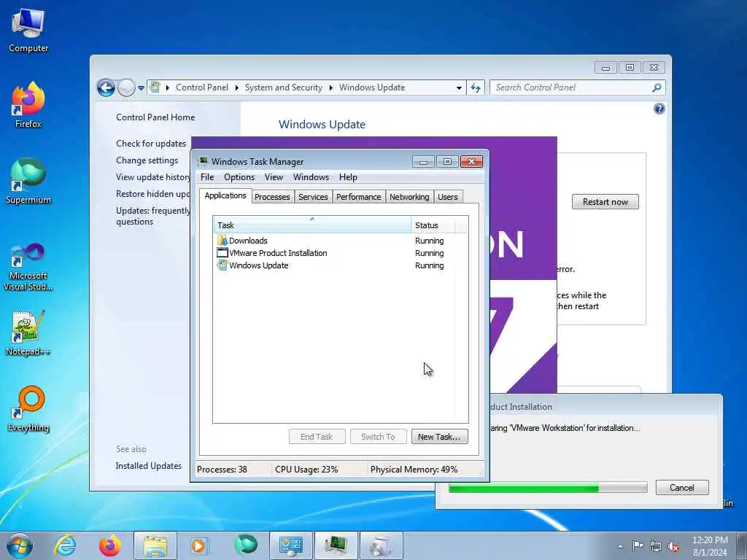This screenshot has height=560, width=747.
Task: Switch to the Processes tab
Action: tap(272, 197)
